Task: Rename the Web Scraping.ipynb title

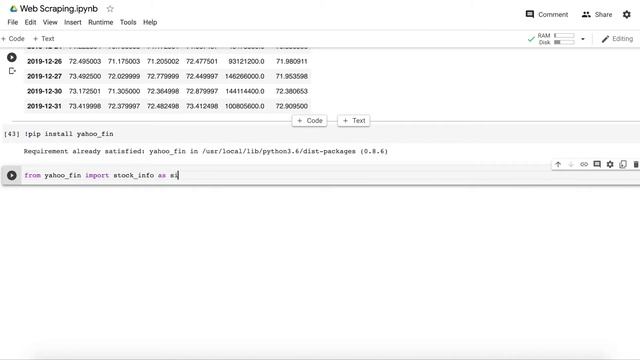Action: tap(59, 9)
